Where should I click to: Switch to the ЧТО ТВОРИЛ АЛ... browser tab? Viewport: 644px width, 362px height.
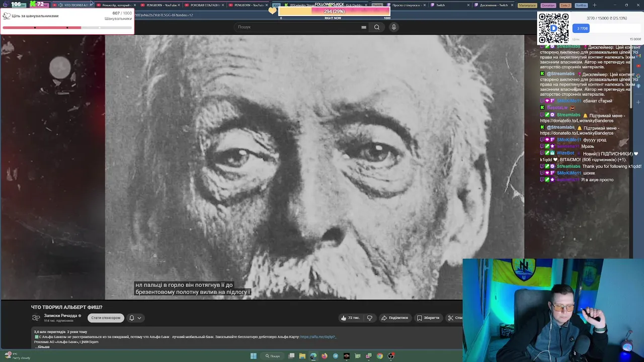[73, 5]
